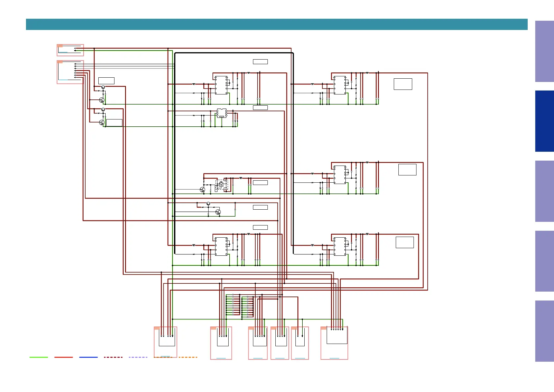Click the top-right eight-pin regulator IC symbol
Screen dimensions: 554x392
(340, 85)
